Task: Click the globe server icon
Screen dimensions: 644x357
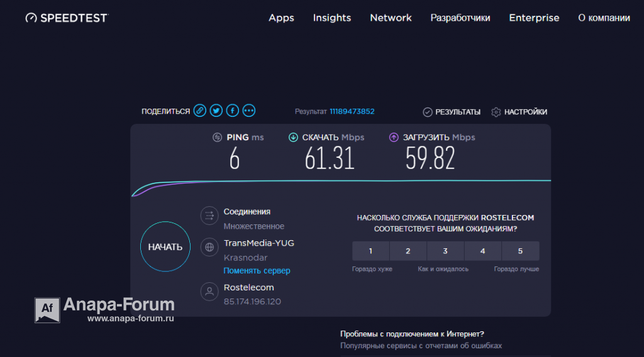Action: pos(209,247)
